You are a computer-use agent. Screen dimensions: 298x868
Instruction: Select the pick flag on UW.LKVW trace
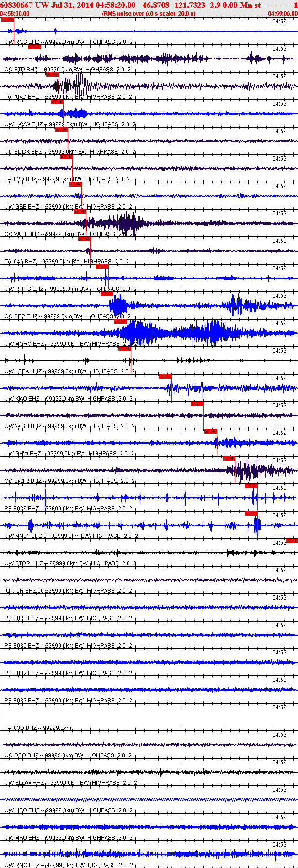coord(57,102)
